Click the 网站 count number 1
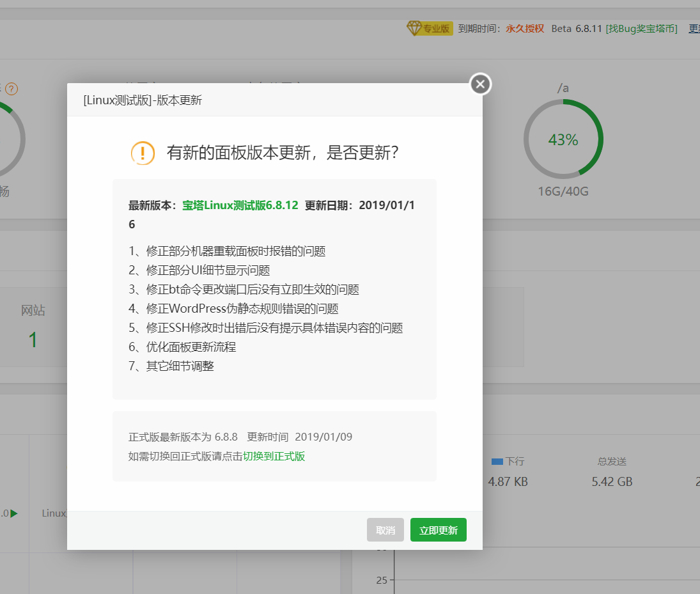700x594 pixels. click(33, 340)
